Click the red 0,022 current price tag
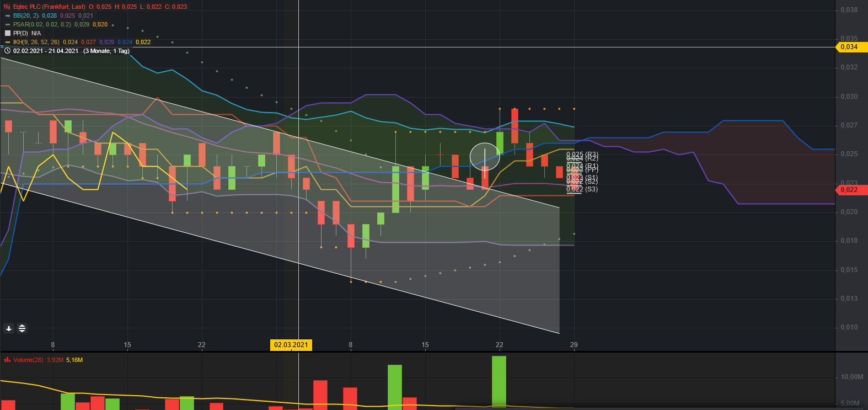This screenshot has width=868, height=410. (x=850, y=190)
